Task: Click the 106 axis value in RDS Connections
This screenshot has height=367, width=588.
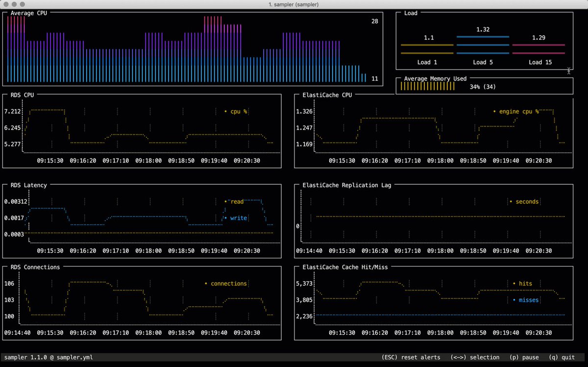Action: (x=9, y=283)
